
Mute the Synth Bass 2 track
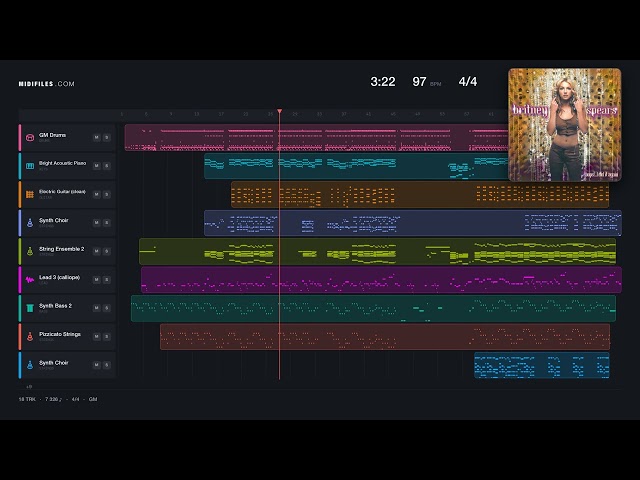tap(96, 308)
